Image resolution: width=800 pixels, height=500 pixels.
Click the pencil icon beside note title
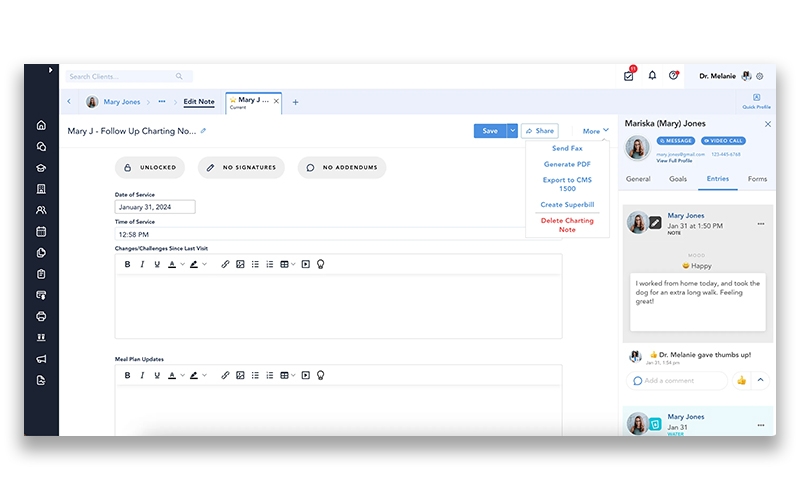pos(204,131)
